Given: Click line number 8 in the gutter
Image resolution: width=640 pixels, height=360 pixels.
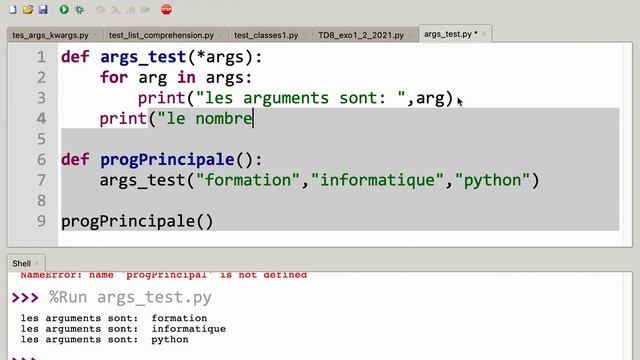Looking at the screenshot, I should (x=41, y=201).
